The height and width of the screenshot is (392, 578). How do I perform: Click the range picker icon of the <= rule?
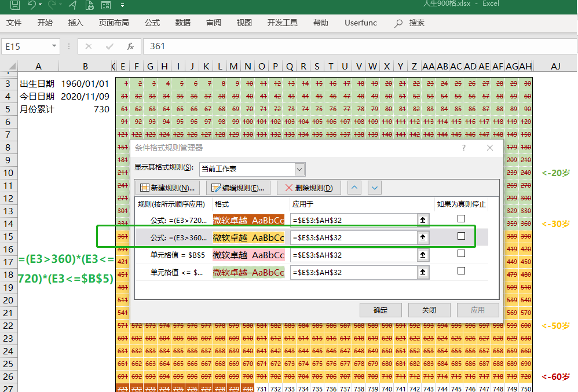coord(423,272)
